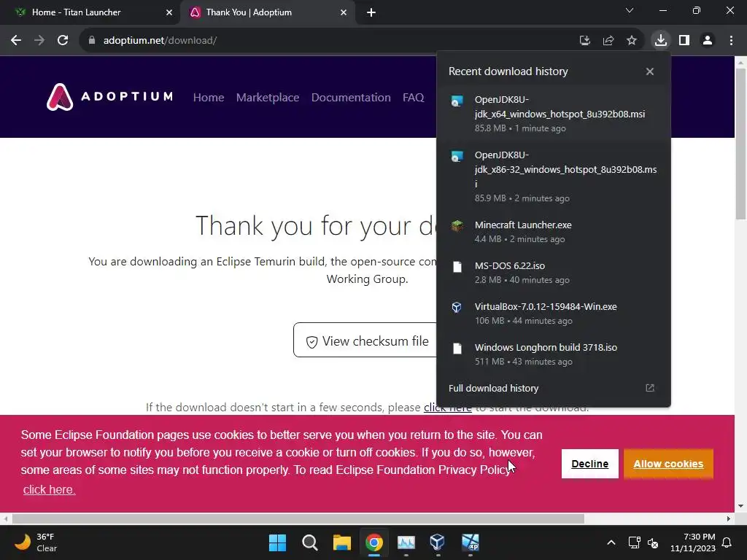The image size is (747, 560).
Task: Close the Titan Launcher tab
Action: 169,12
